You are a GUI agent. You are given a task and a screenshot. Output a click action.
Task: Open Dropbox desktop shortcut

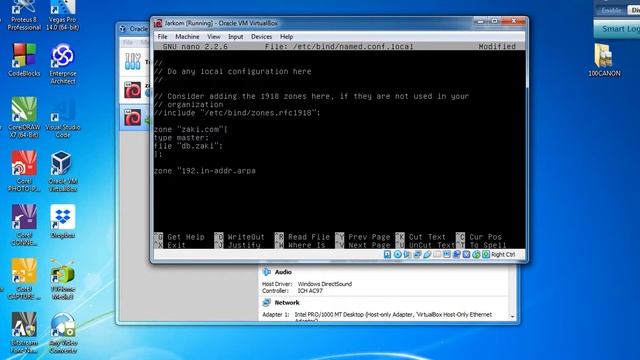[x=62, y=222]
